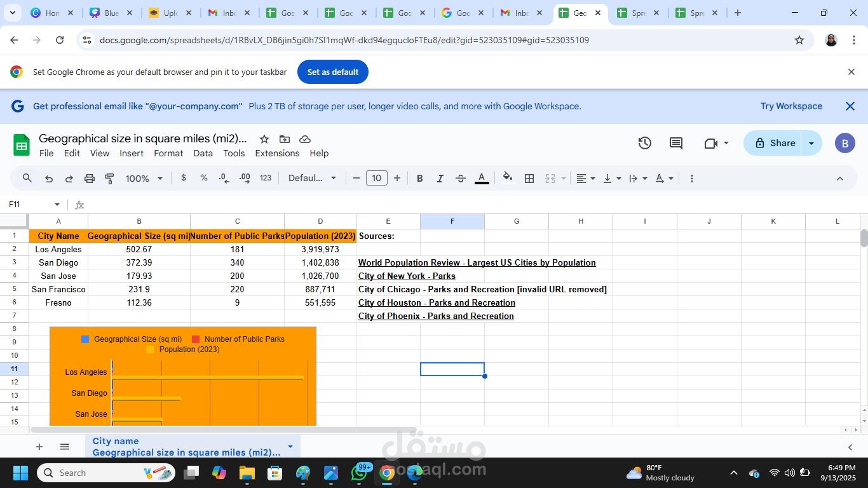Open the Extensions menu
The height and width of the screenshot is (488, 868).
click(277, 153)
